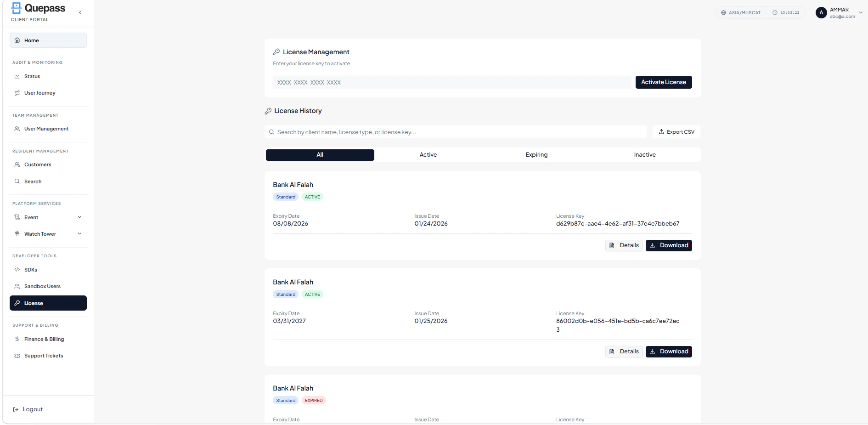The height and width of the screenshot is (425, 868).
Task: Open Details for the 08/08/2026 license
Action: (x=624, y=245)
